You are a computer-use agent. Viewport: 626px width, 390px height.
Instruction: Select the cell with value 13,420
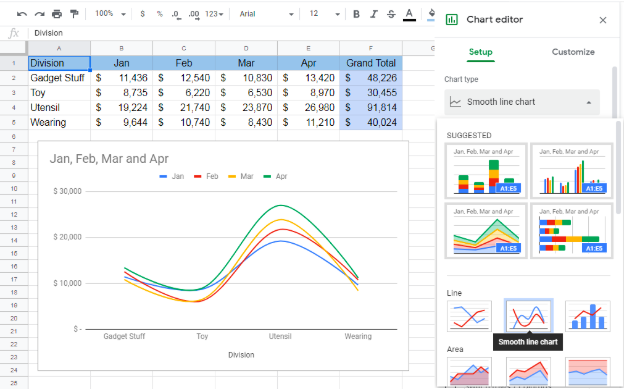coord(309,78)
